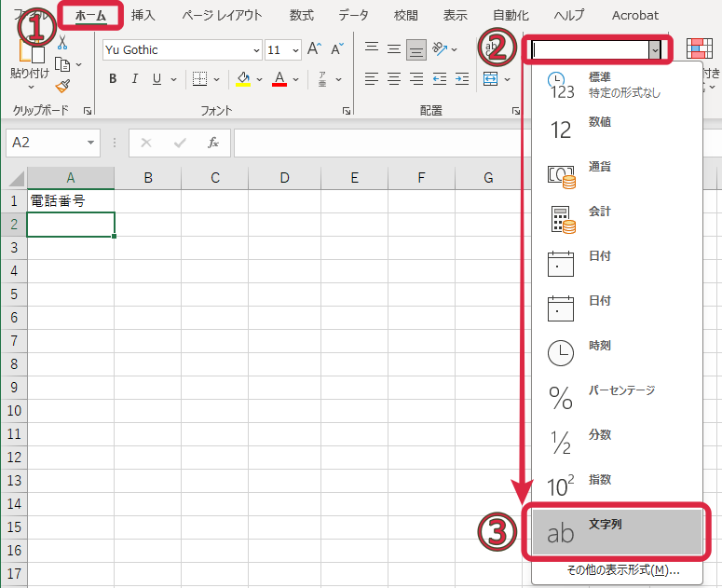Toggle Bold formatting
Image resolution: width=722 pixels, height=588 pixels.
pyautogui.click(x=113, y=78)
